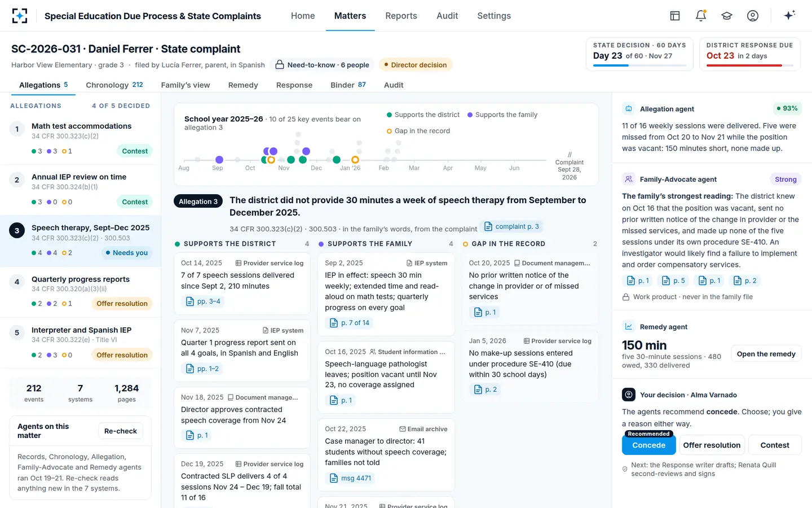Viewport: 812px width, 508px height.
Task: Click the Re-check button
Action: (121, 431)
